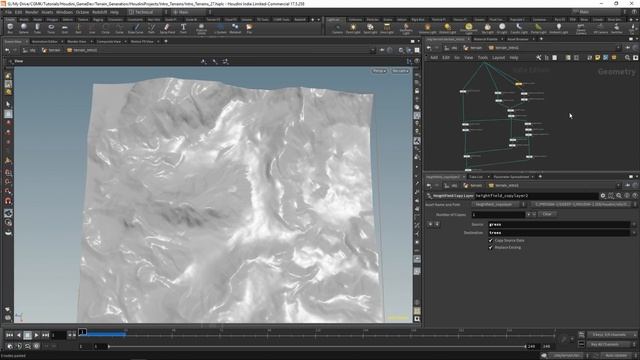Click the Destination field containing trees
The width and height of the screenshot is (640, 360).
559,233
